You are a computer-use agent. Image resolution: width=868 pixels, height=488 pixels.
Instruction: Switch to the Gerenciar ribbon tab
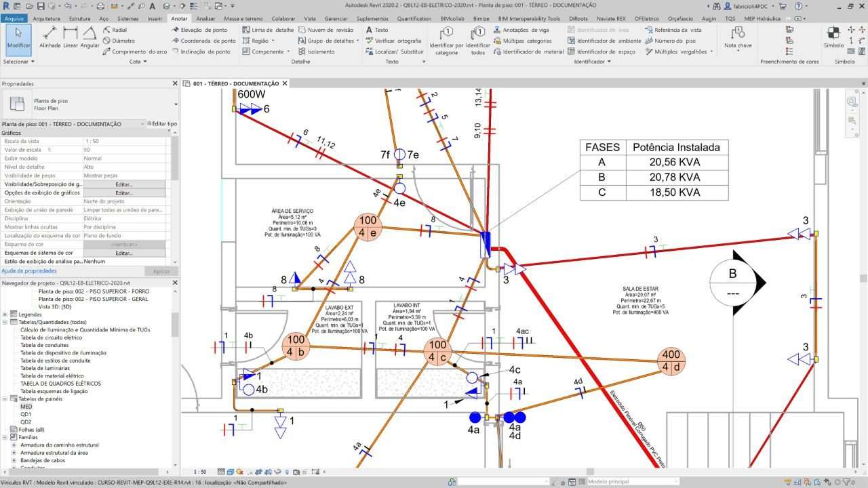click(336, 19)
